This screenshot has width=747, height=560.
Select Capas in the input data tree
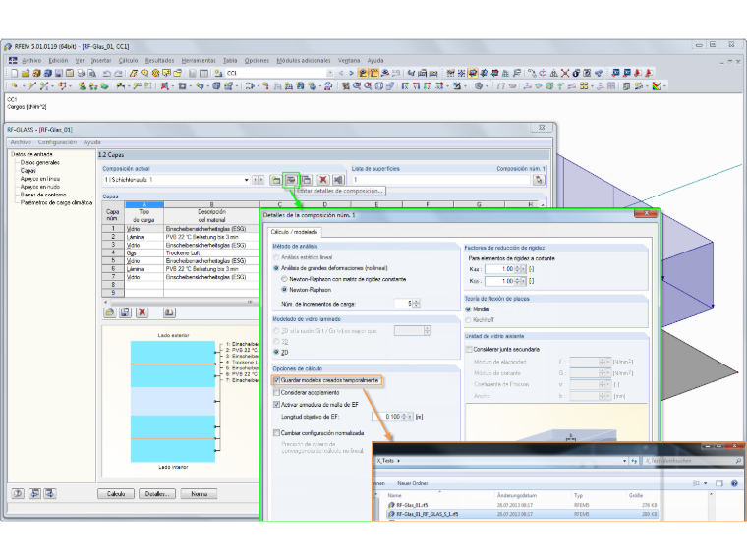click(29, 171)
